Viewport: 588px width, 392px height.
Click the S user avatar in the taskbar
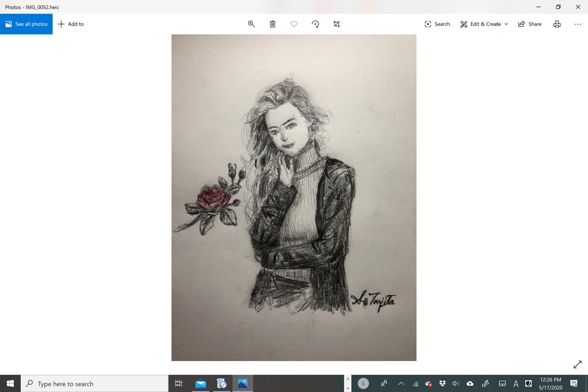click(363, 384)
